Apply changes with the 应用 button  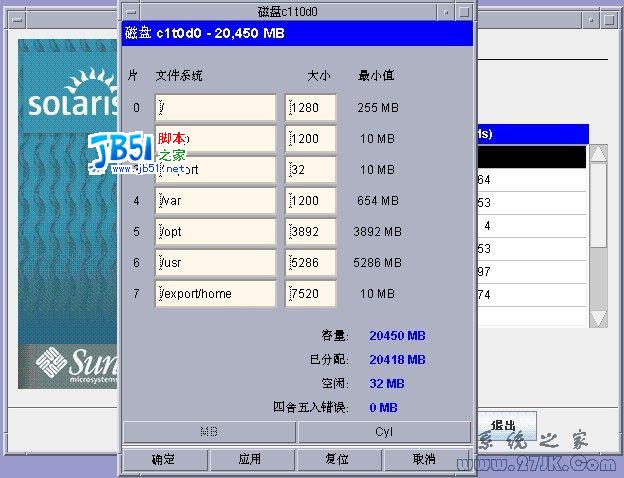(x=250, y=459)
